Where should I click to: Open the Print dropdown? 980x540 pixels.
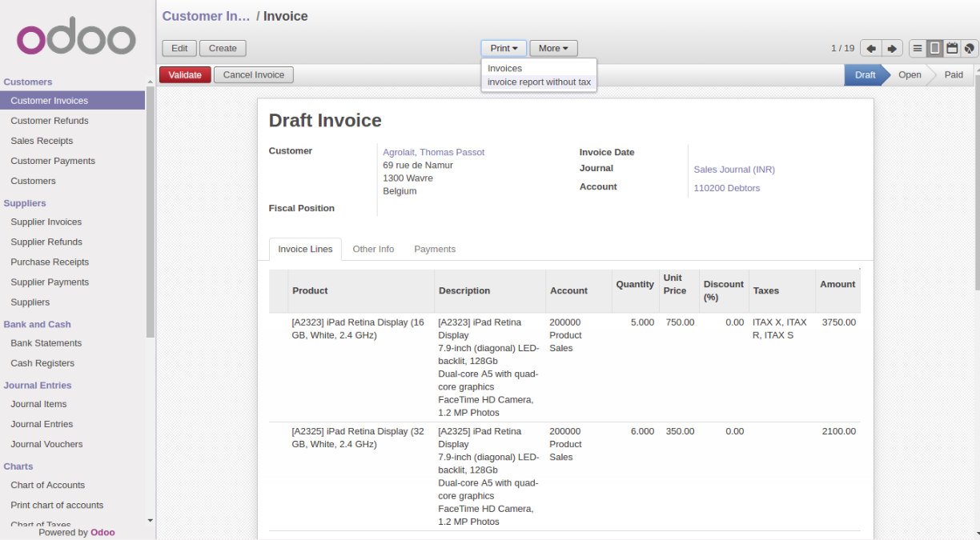click(504, 49)
